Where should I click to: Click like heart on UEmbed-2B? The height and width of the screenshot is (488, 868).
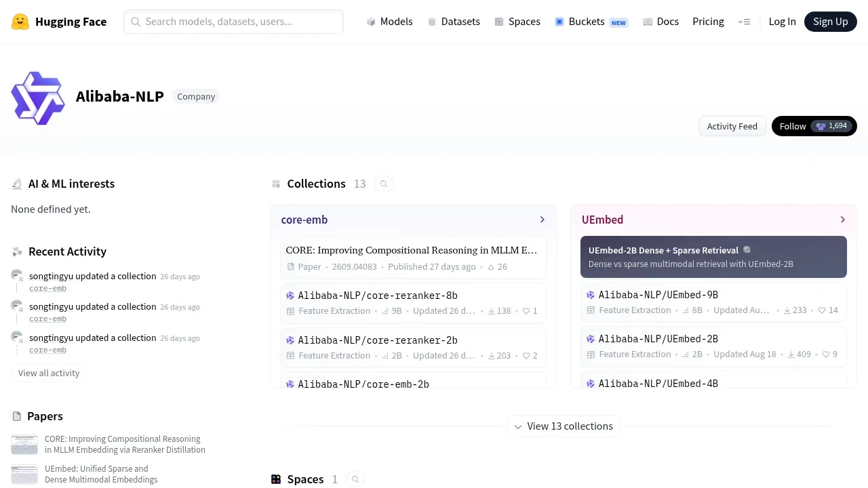tap(826, 354)
